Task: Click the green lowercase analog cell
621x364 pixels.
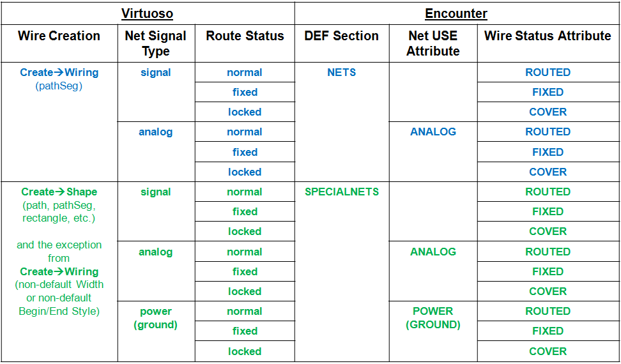Action: [156, 252]
